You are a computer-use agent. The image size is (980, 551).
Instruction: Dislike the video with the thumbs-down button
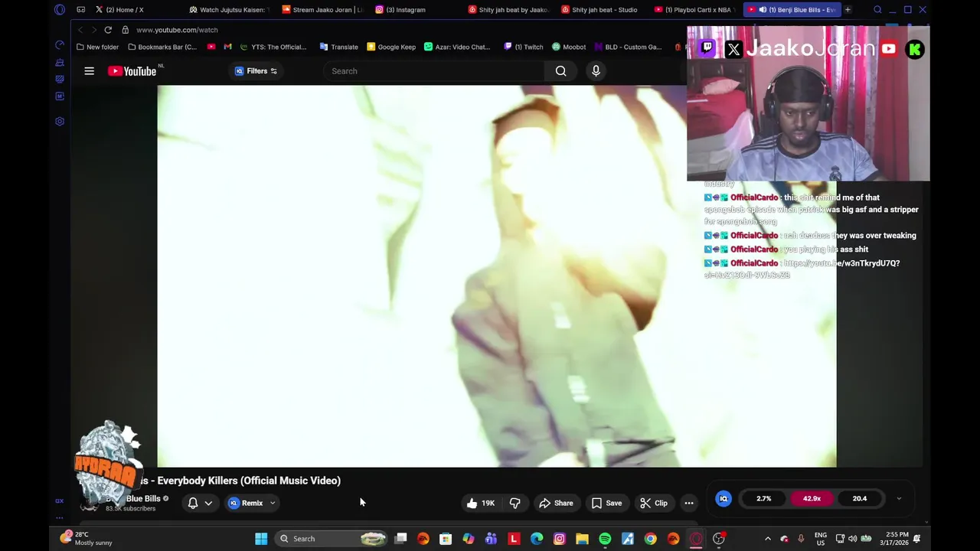(x=515, y=503)
